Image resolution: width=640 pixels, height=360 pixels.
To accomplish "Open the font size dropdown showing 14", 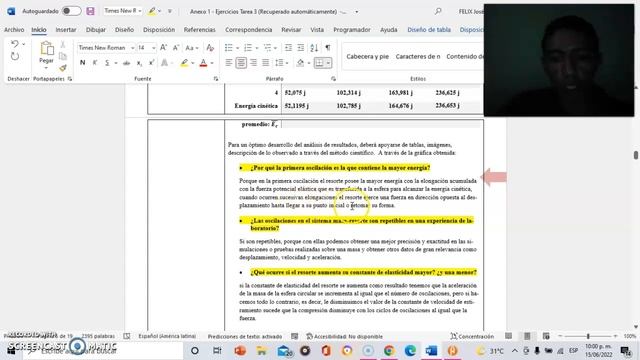I will pyautogui.click(x=153, y=48).
